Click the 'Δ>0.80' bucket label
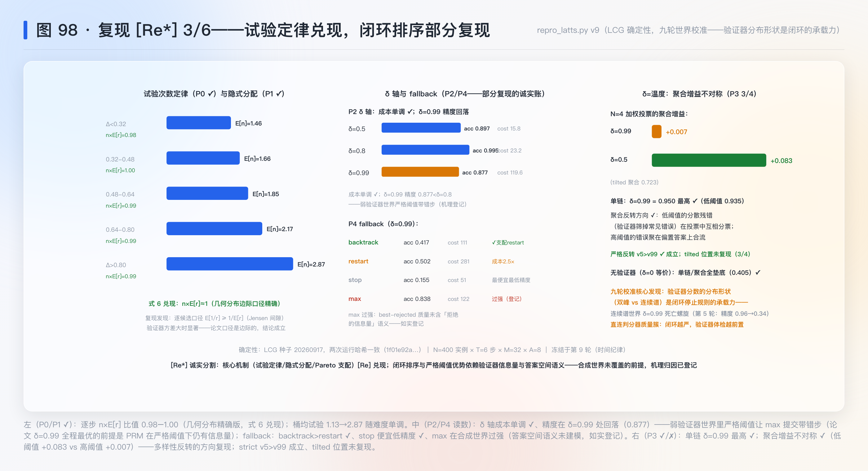 tap(116, 265)
